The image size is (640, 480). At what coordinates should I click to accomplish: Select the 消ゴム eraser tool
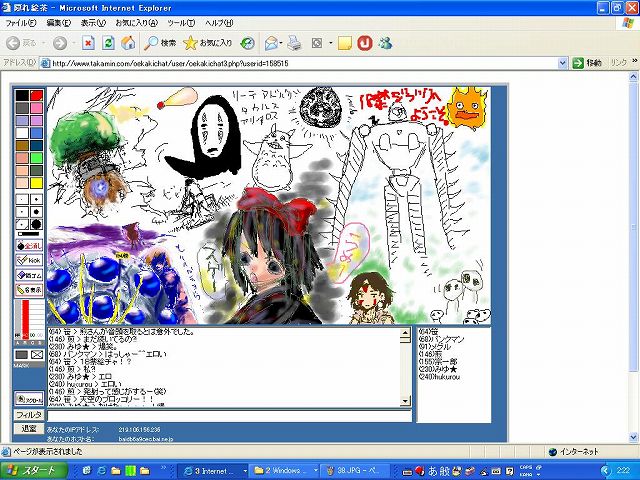[29, 275]
